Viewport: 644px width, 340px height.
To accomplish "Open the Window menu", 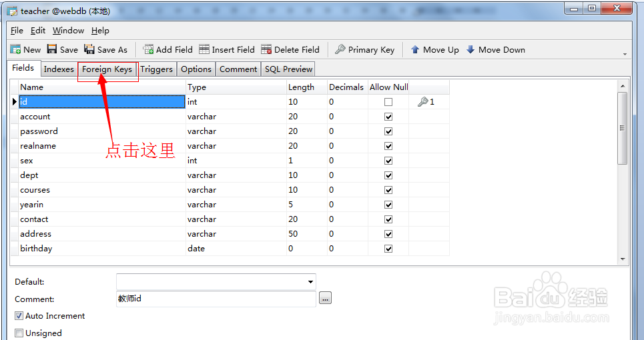I will click(x=68, y=31).
